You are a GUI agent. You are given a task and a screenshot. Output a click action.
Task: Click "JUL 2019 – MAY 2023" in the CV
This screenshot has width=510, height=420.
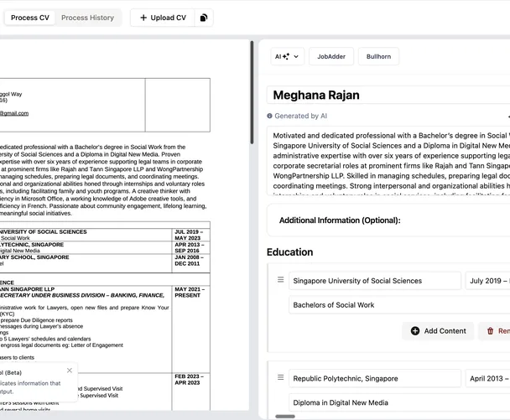(189, 235)
